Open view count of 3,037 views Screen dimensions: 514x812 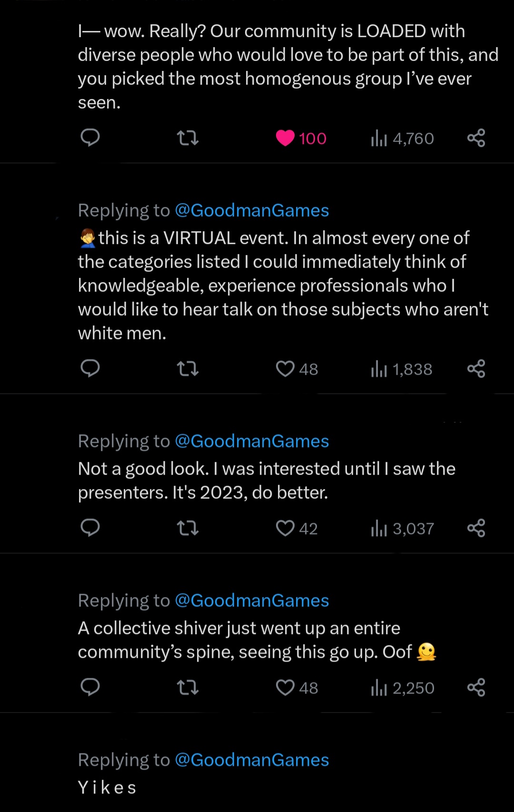(x=402, y=528)
